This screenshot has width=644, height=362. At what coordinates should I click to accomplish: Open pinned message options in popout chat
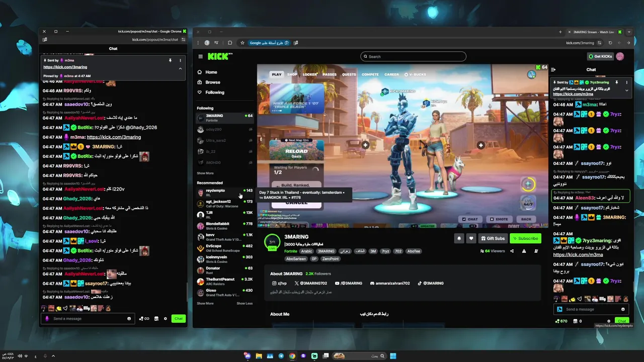(180, 60)
